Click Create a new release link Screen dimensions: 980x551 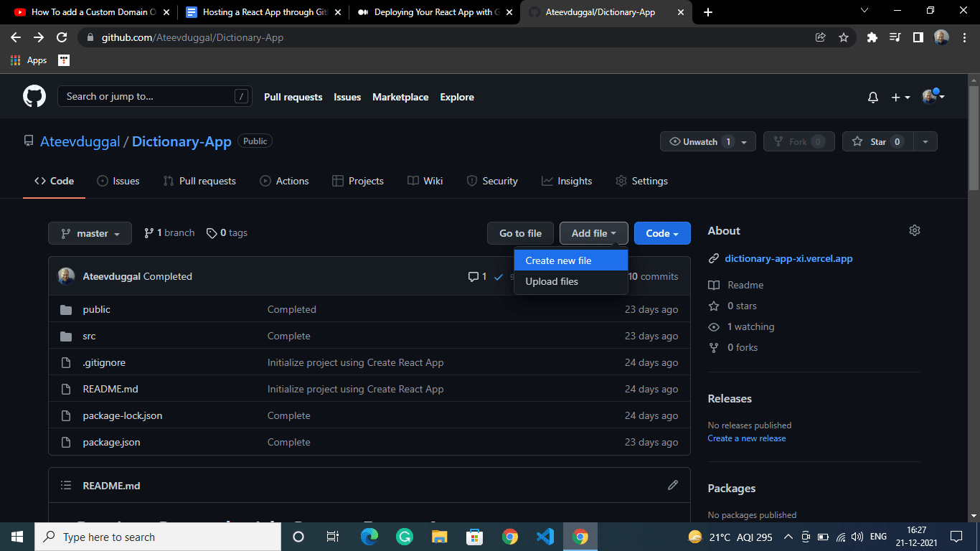(x=746, y=438)
